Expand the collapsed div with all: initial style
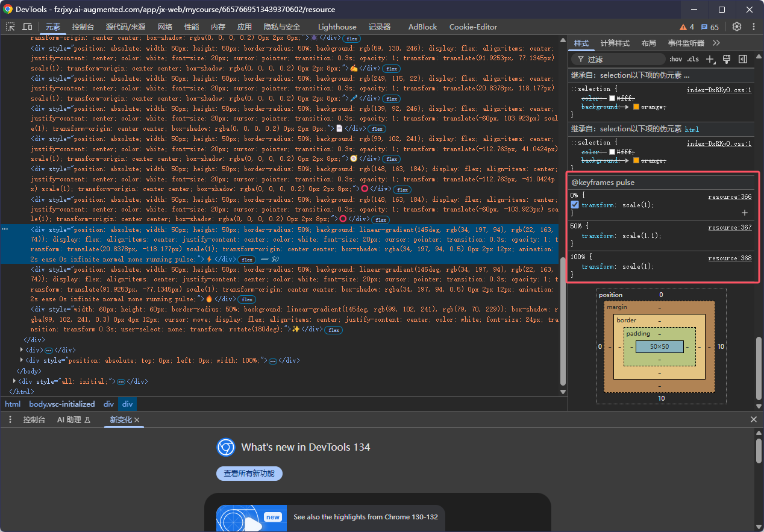Screen dimensions: 764x532 (x=14, y=381)
